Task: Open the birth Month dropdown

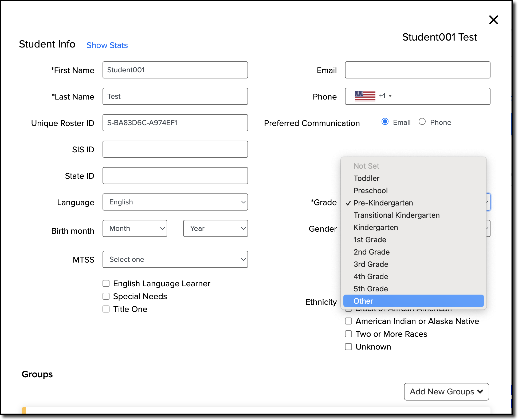Action: pos(135,228)
